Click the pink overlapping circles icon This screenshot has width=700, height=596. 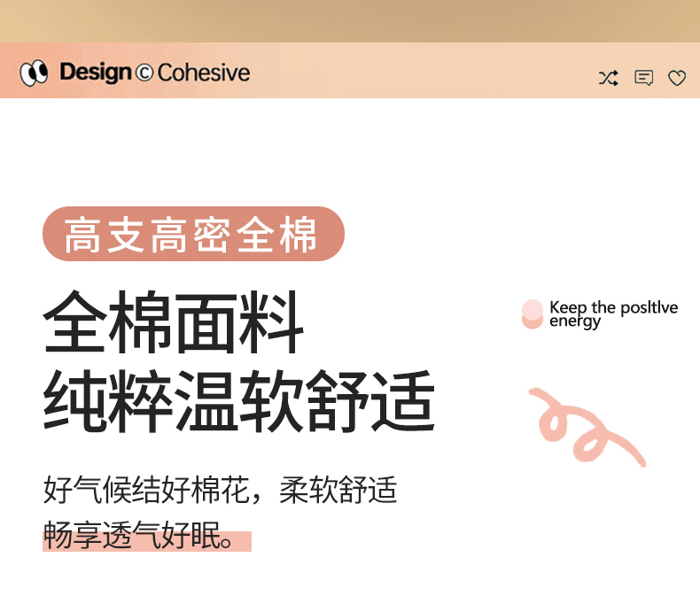pyautogui.click(x=532, y=314)
